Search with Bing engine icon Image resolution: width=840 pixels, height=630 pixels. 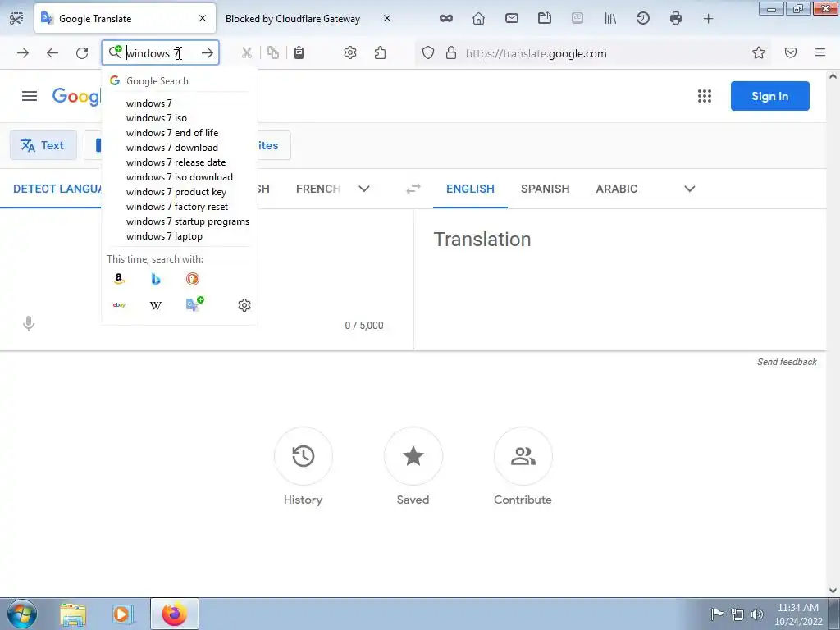point(155,279)
